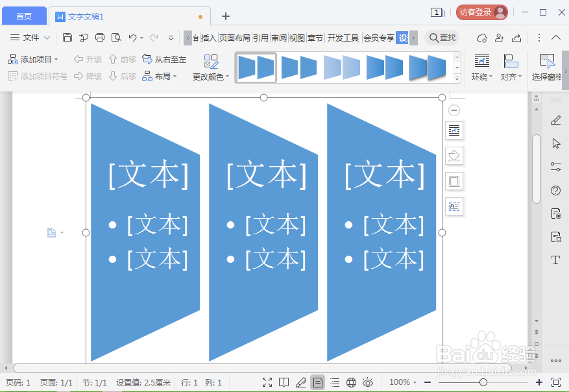Click the layout options floating icon

(454, 130)
